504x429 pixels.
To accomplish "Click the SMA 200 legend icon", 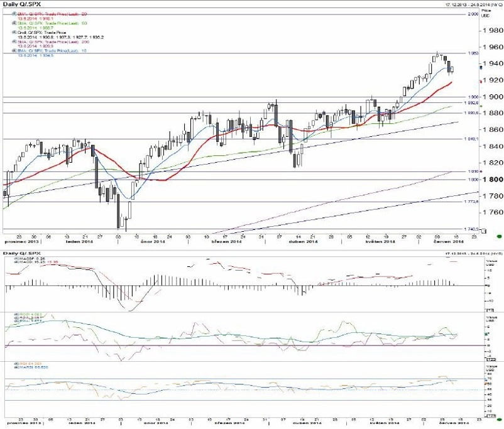I will point(14,41).
